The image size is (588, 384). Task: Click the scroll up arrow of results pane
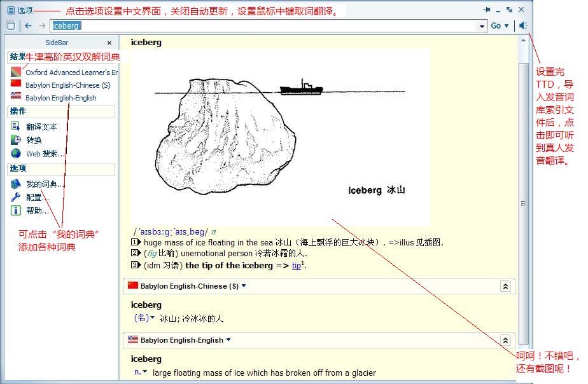coord(524,40)
